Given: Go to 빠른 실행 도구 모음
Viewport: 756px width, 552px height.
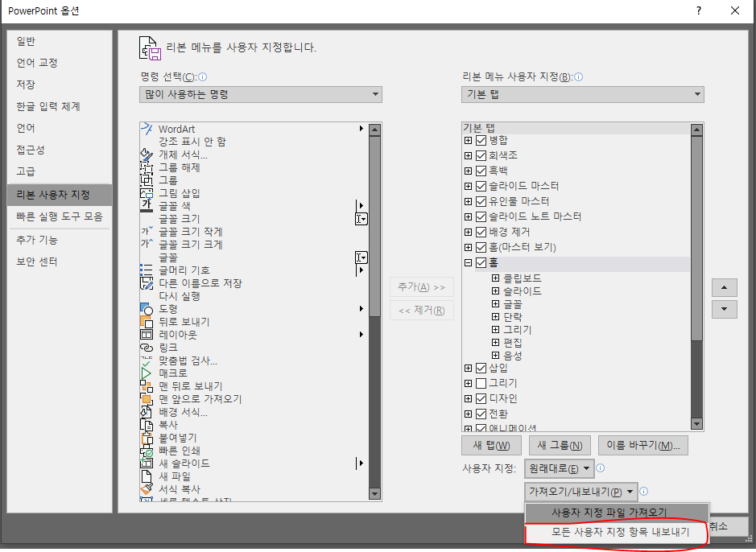Looking at the screenshot, I should (x=60, y=216).
